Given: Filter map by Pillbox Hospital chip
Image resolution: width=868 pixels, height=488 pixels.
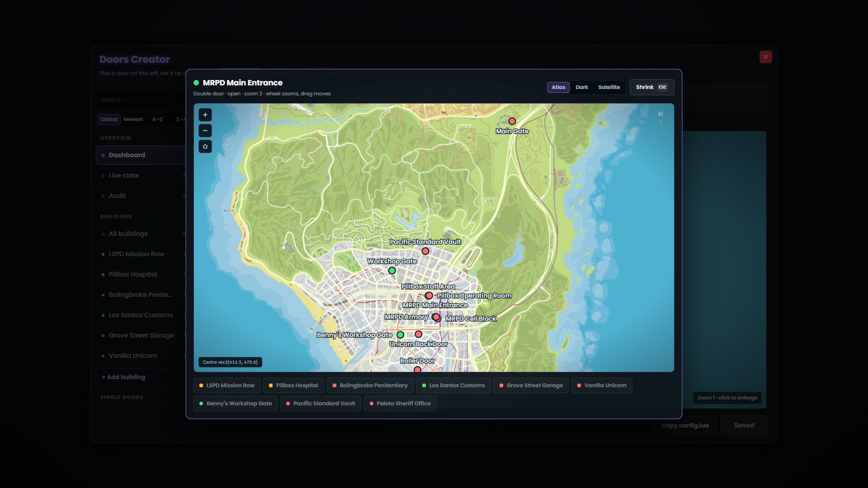Looking at the screenshot, I should pos(293,385).
